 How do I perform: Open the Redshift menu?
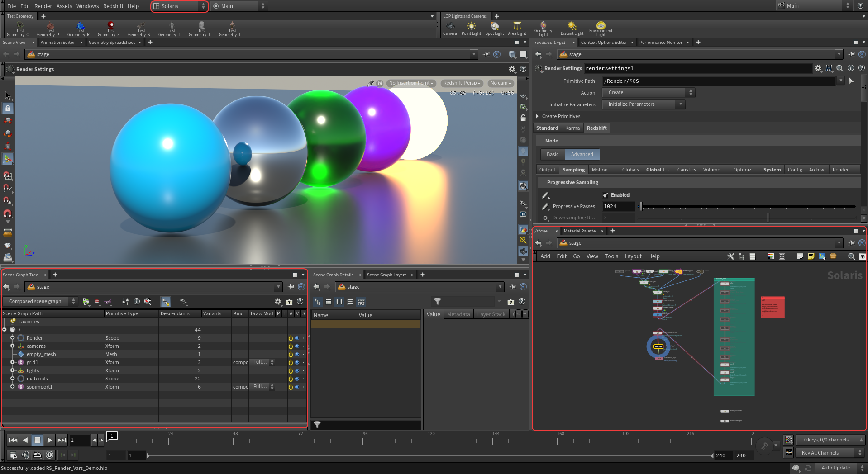[x=113, y=6]
